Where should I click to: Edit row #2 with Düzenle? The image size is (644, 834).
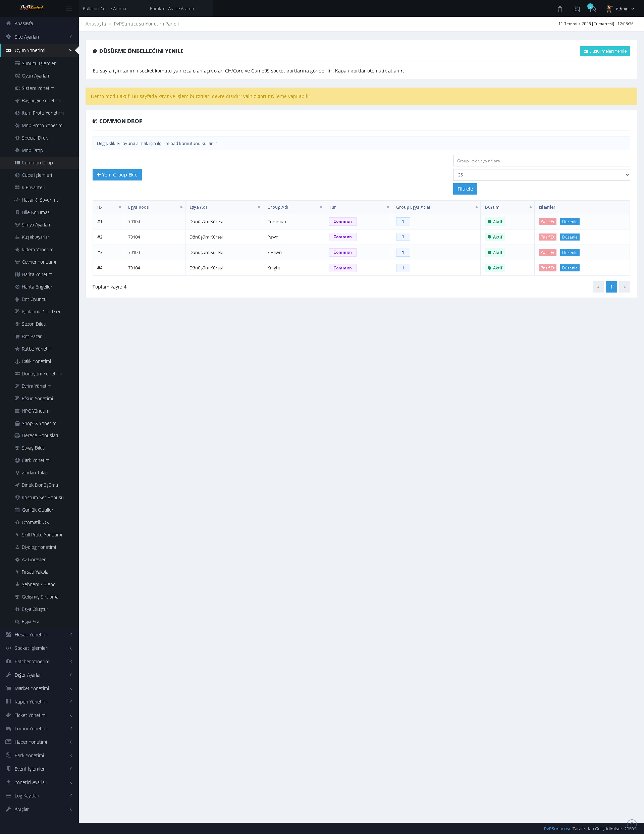569,237
